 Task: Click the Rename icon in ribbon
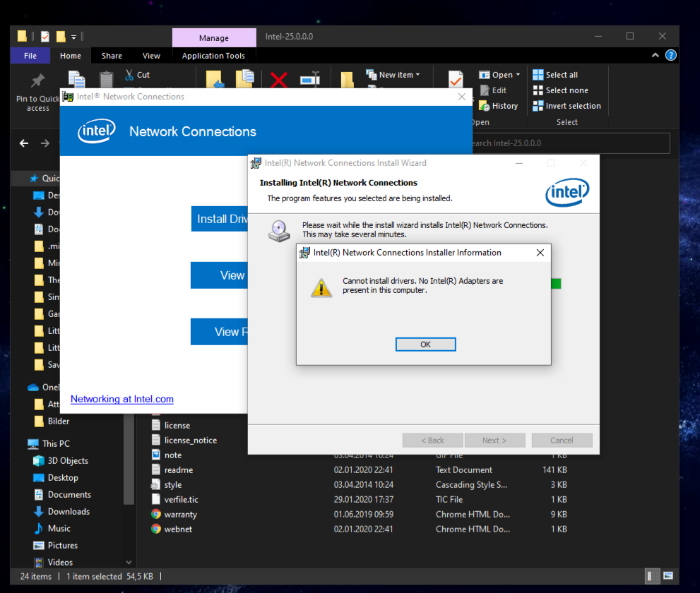point(310,79)
